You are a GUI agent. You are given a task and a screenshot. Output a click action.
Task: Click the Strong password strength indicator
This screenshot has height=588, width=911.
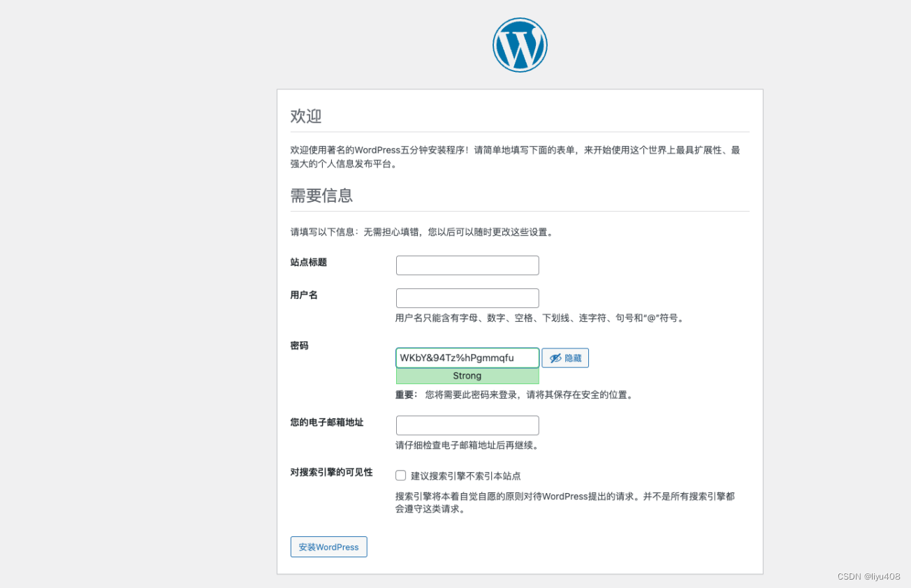coord(467,376)
